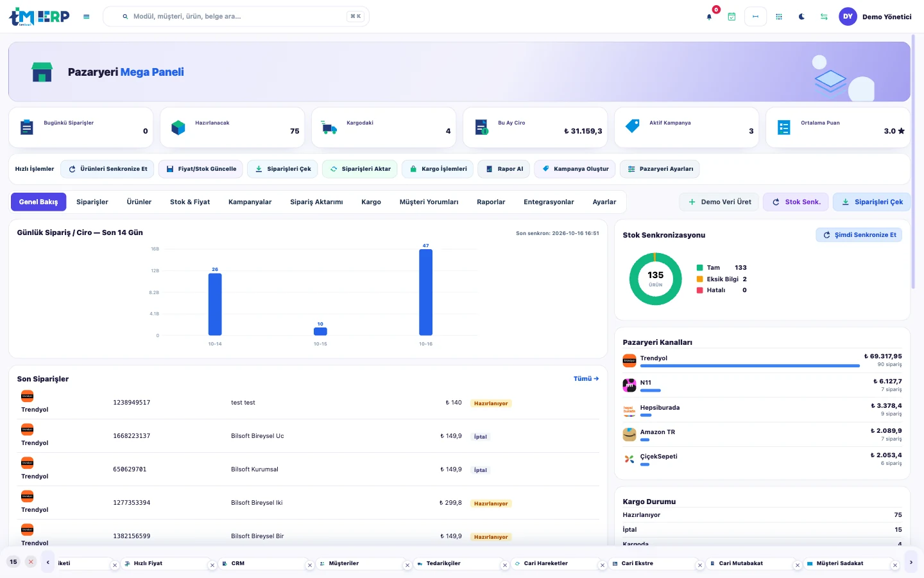Click the Hepsiburada channel logo
The image size is (924, 578).
click(x=629, y=410)
